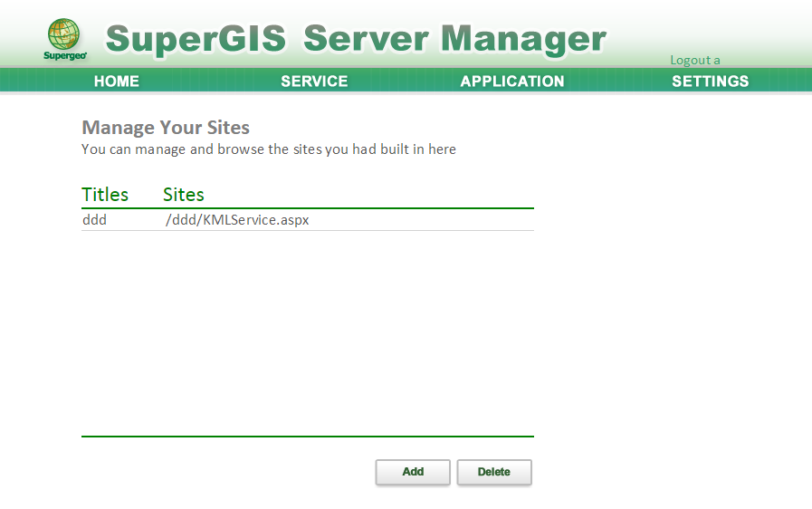Click the Sites column header
Viewport: 812px width, 509px height.
(184, 195)
